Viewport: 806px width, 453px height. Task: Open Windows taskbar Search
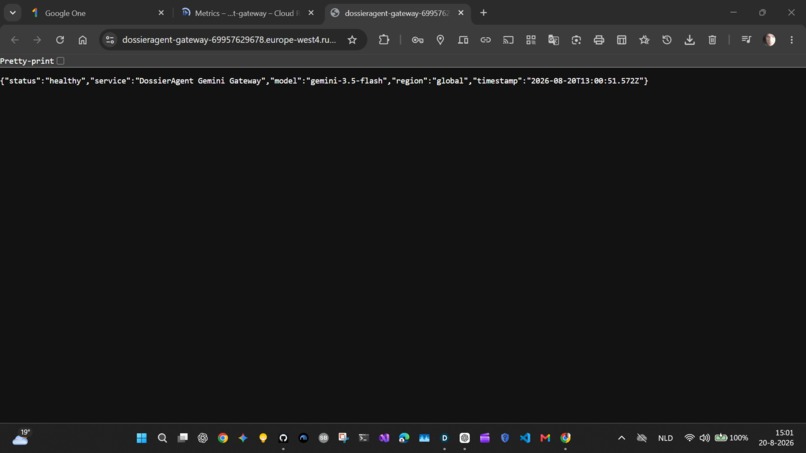(x=162, y=438)
